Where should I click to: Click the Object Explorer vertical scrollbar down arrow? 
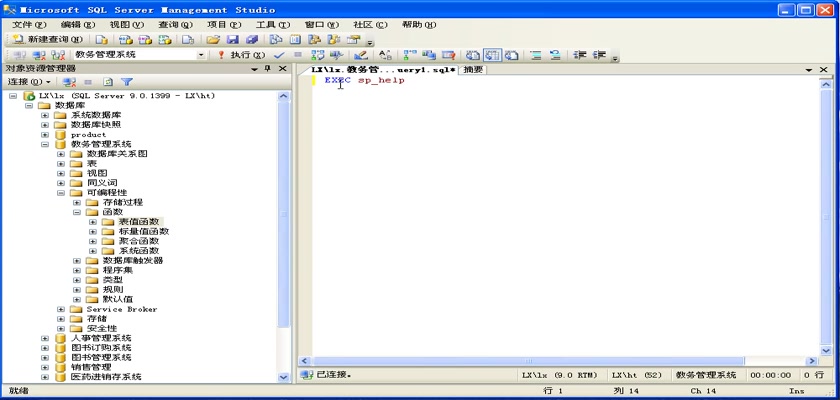tap(283, 377)
